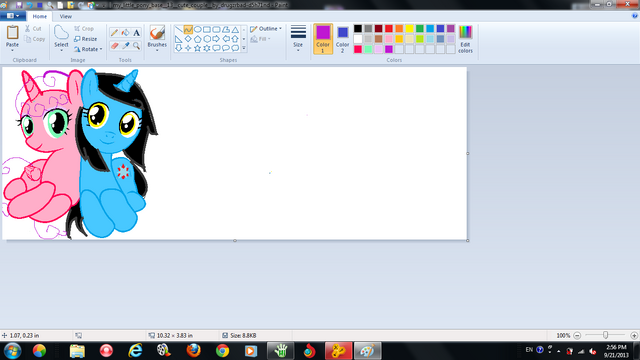Expand the Size line-width dropdown
This screenshot has height=360, width=640.
click(x=298, y=39)
